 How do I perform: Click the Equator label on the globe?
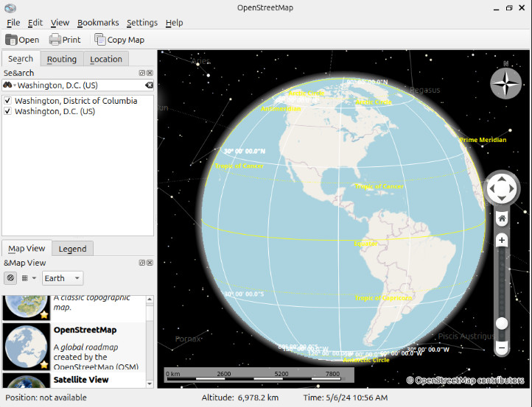(365, 244)
